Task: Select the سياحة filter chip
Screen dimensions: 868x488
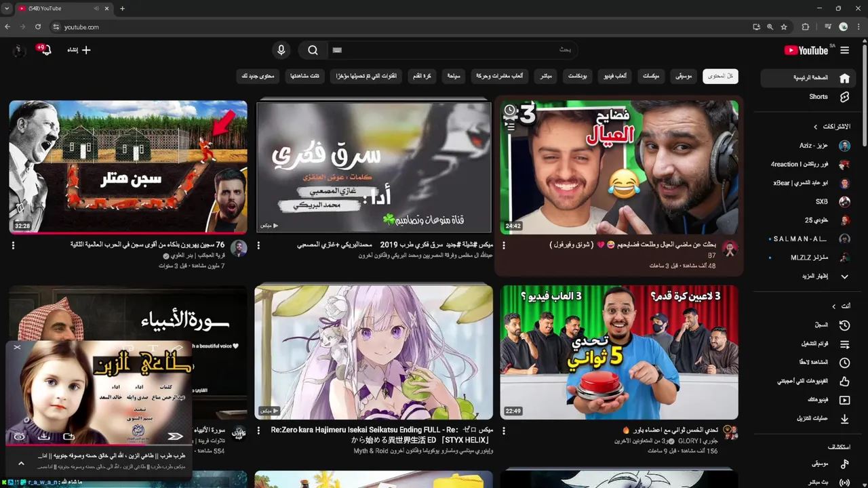Action: 453,77
